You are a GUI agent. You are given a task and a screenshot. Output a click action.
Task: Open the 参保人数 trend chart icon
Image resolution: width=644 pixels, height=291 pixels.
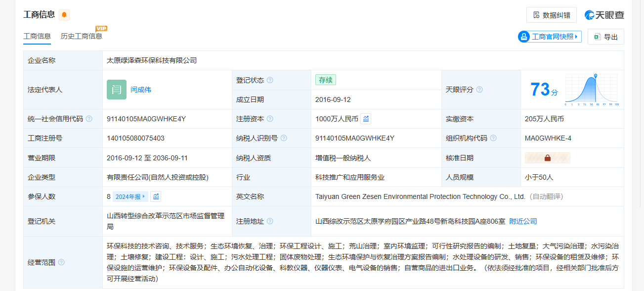tap(156, 196)
